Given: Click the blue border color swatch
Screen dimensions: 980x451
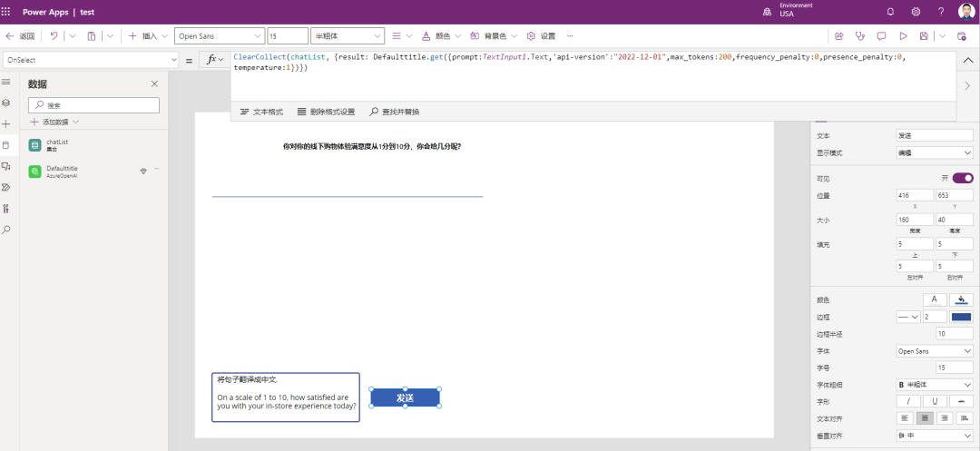Looking at the screenshot, I should [961, 318].
